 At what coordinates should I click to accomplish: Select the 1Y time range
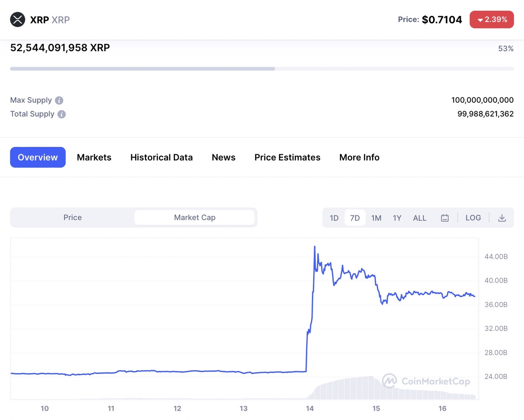[x=397, y=218]
